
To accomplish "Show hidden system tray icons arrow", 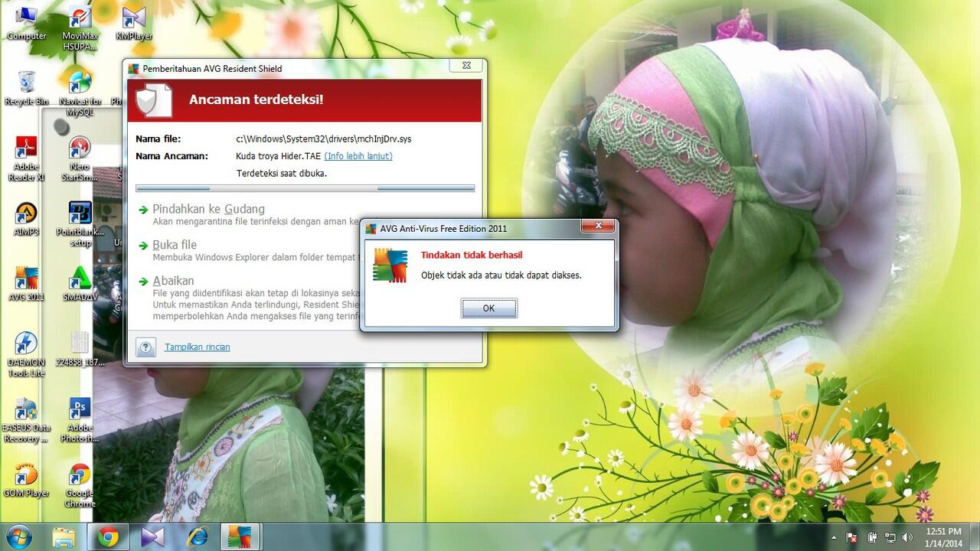I will point(835,537).
